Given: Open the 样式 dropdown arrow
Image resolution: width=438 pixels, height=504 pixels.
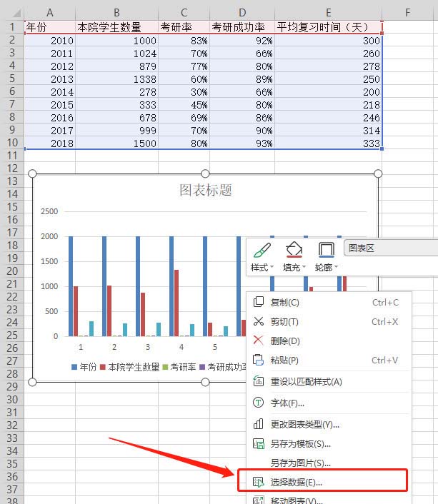Looking at the screenshot, I should (272, 267).
